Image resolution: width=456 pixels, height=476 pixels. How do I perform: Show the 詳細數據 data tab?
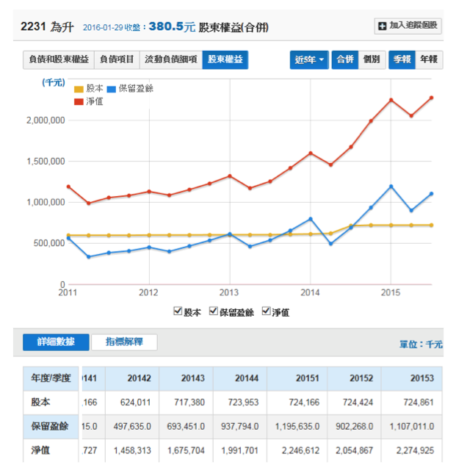[x=55, y=342]
